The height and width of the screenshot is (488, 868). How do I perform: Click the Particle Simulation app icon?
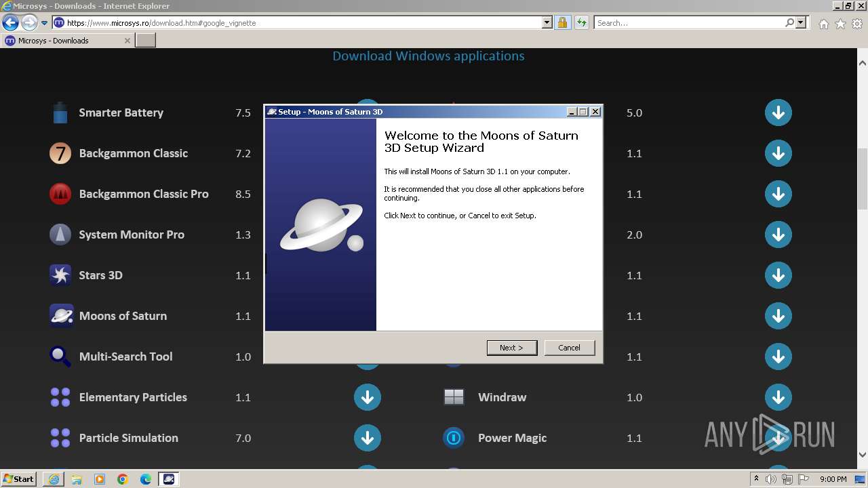click(x=60, y=438)
